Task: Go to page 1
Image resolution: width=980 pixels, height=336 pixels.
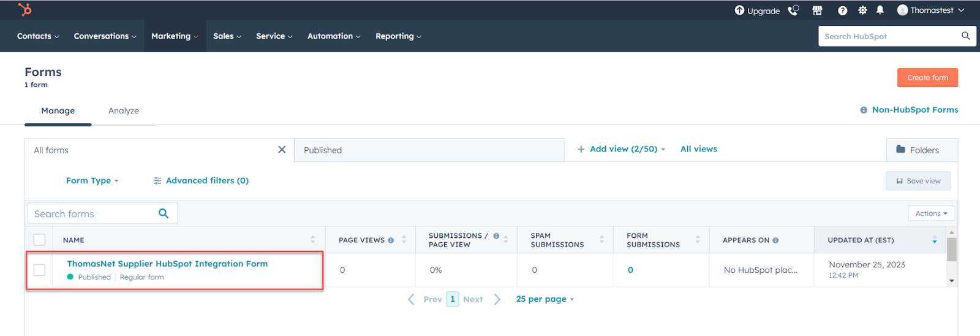Action: 453,299
